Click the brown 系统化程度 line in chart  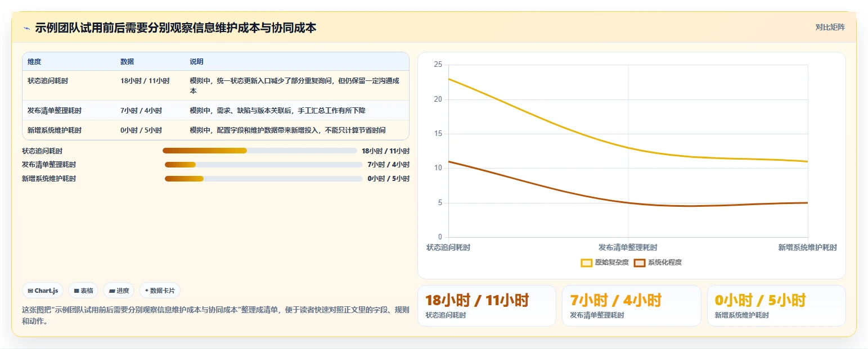(x=628, y=202)
